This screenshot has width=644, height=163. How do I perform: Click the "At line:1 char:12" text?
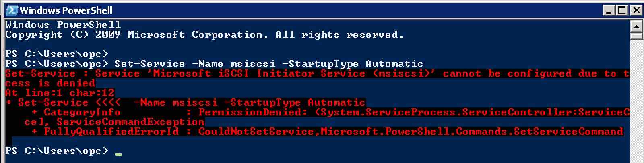click(x=60, y=93)
